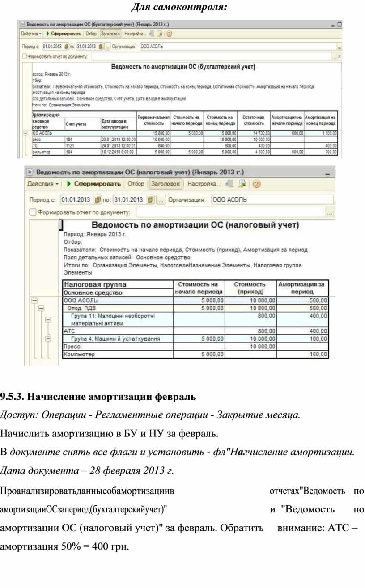Click period picker ellipsis in налоговый учет window

click(161, 199)
